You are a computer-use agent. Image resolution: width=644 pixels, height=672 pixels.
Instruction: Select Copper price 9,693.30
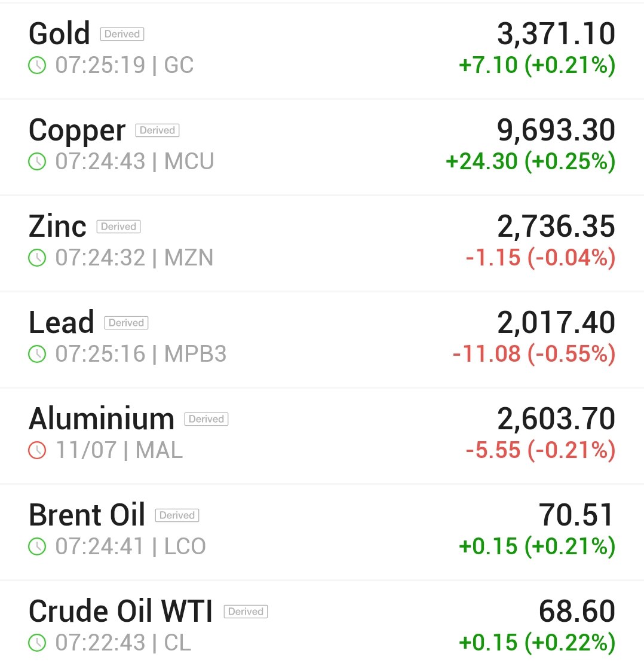(556, 130)
